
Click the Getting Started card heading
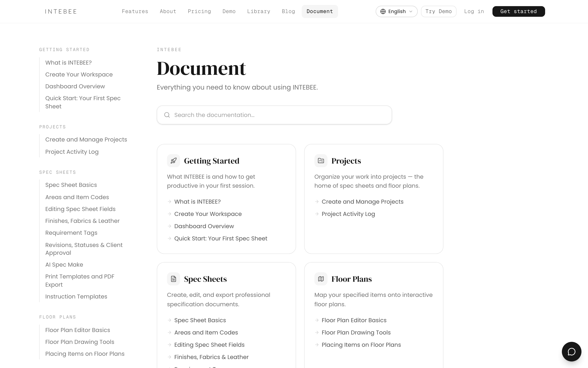click(x=211, y=161)
